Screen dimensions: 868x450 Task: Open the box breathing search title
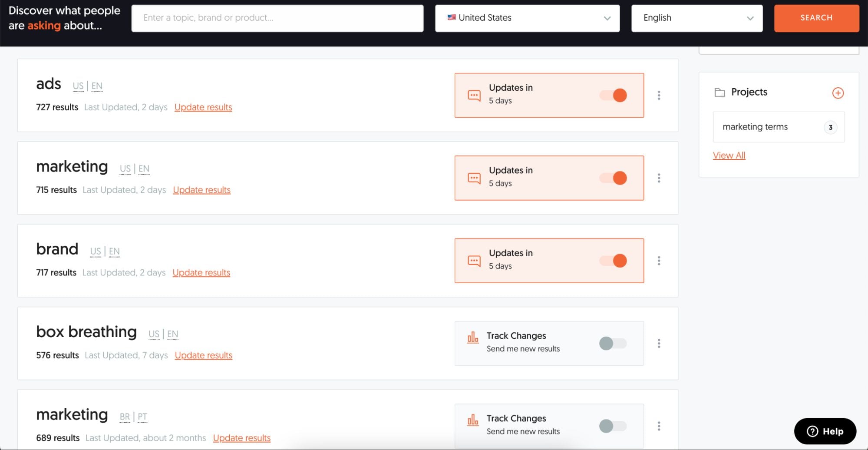pyautogui.click(x=86, y=332)
